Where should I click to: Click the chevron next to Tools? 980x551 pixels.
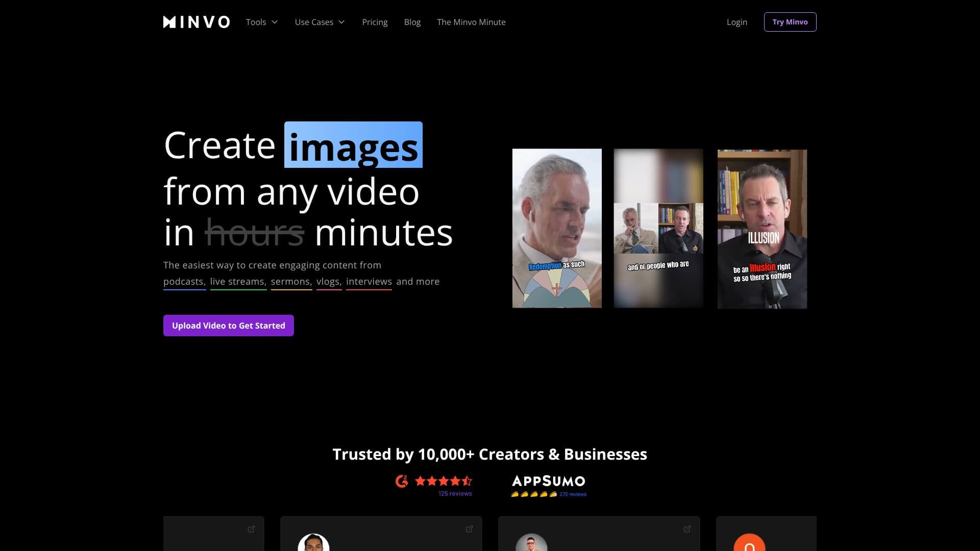(x=275, y=22)
